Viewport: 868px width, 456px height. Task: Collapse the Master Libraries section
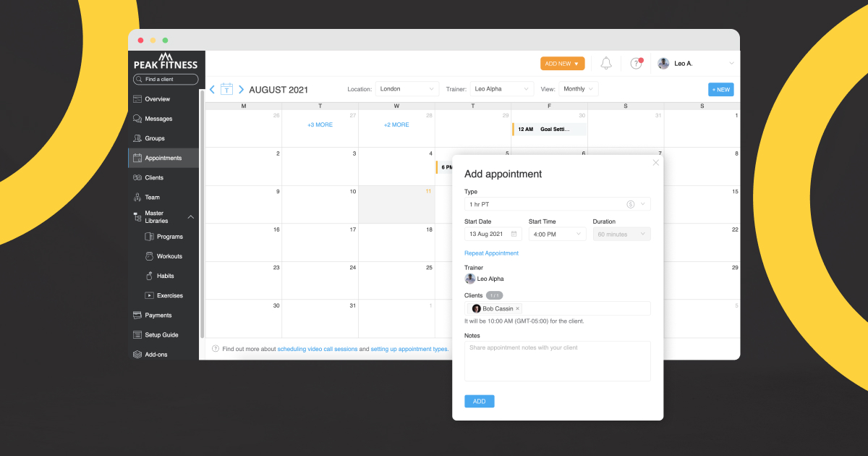click(x=191, y=217)
